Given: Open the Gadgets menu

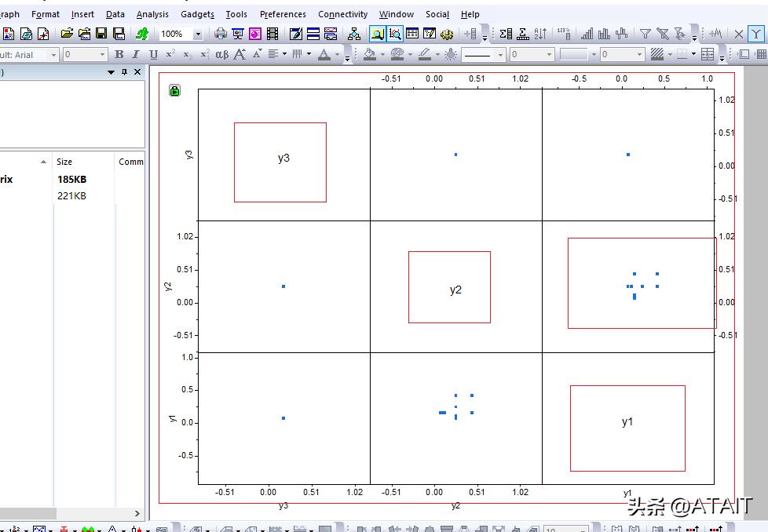Looking at the screenshot, I should tap(197, 13).
